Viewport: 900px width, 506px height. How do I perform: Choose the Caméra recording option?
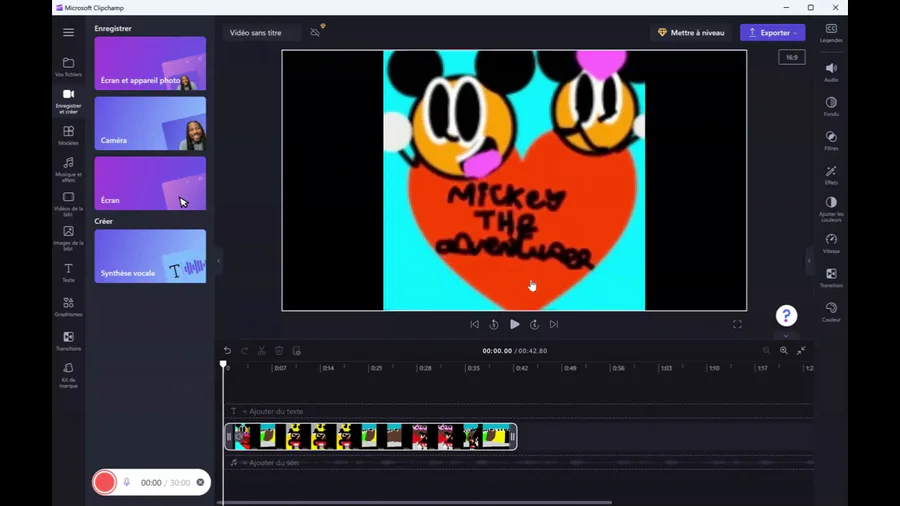coord(150,123)
